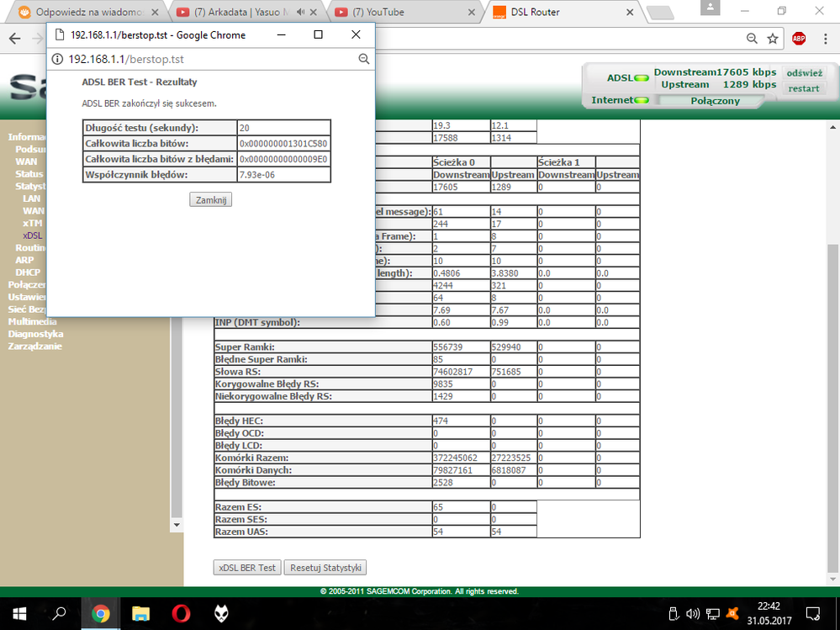
Task: Open Zarządzanie in the sidebar menu
Action: (x=35, y=346)
